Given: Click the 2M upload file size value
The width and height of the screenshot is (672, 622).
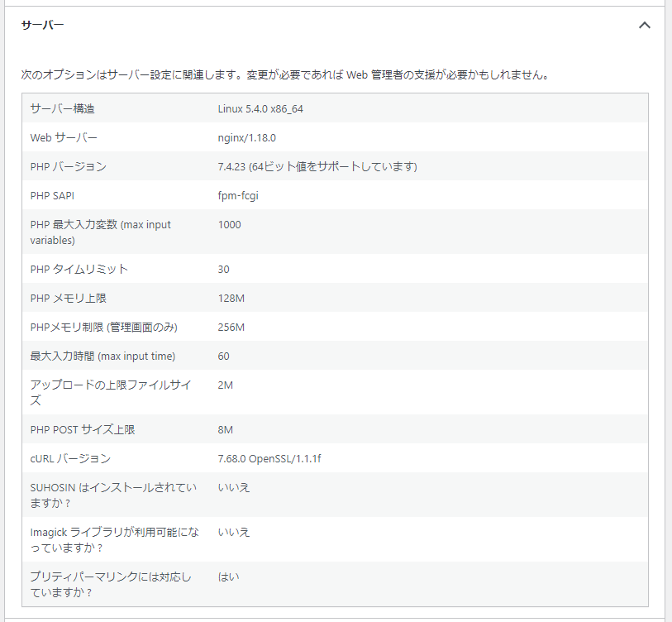Looking at the screenshot, I should pos(226,385).
